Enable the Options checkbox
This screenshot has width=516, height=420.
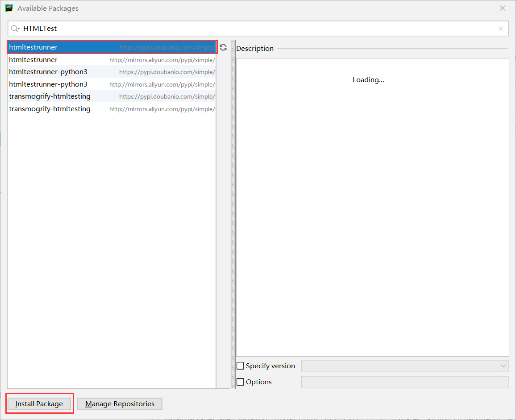coord(240,382)
